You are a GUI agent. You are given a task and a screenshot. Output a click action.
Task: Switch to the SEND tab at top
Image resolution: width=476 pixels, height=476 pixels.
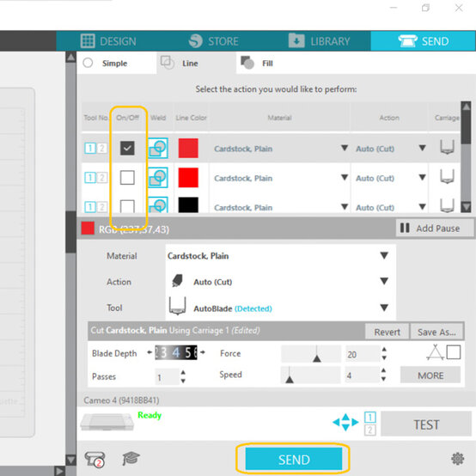[423, 41]
